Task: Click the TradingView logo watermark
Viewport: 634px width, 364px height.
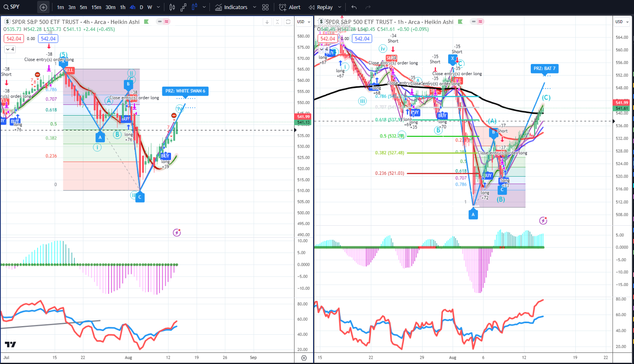Action: click(x=10, y=344)
